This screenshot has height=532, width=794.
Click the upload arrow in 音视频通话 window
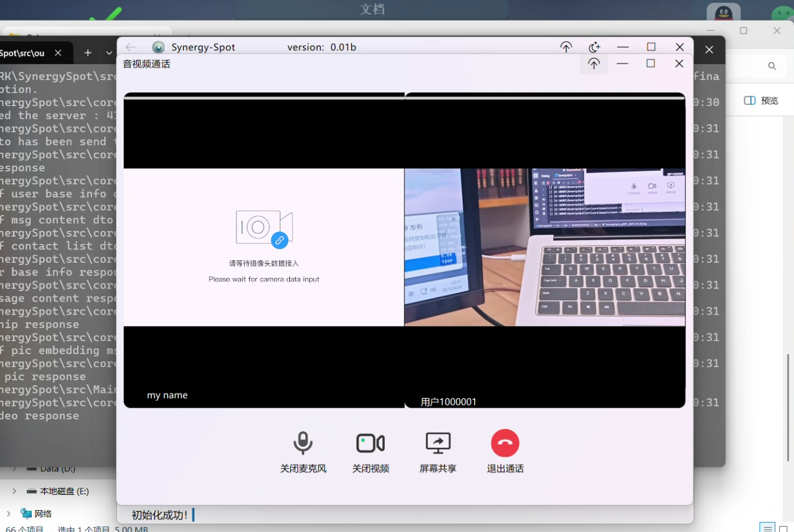coord(594,63)
